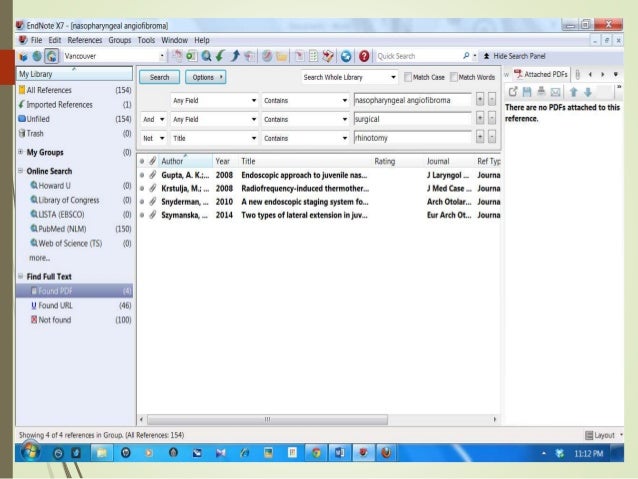
Task: Open the File menu
Action: [36, 40]
